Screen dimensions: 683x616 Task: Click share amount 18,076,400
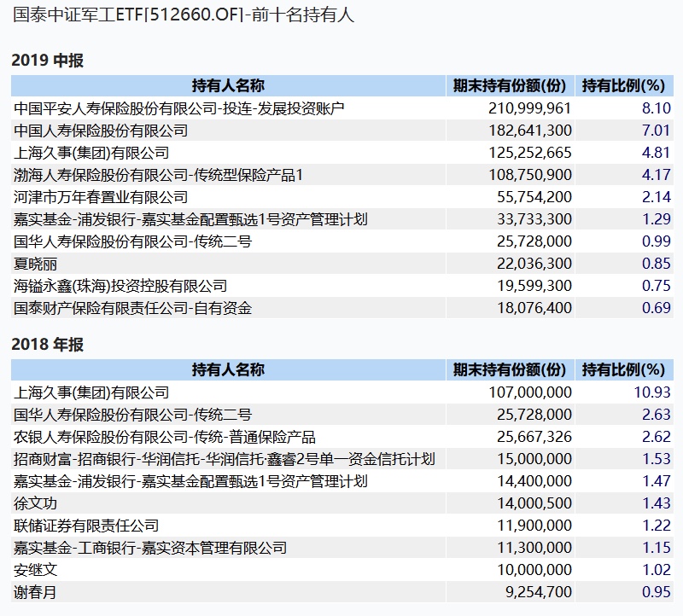534,308
